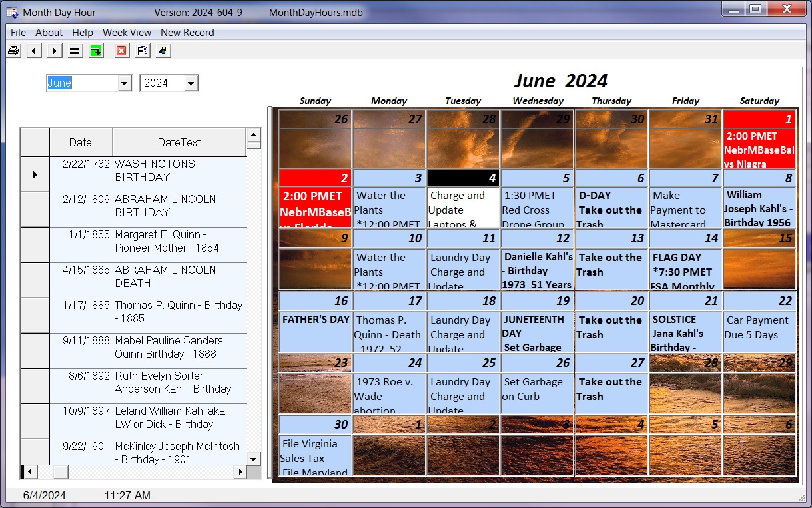This screenshot has height=508, width=812.
Task: Click the printer icon in the toolbar
Action: [x=13, y=51]
